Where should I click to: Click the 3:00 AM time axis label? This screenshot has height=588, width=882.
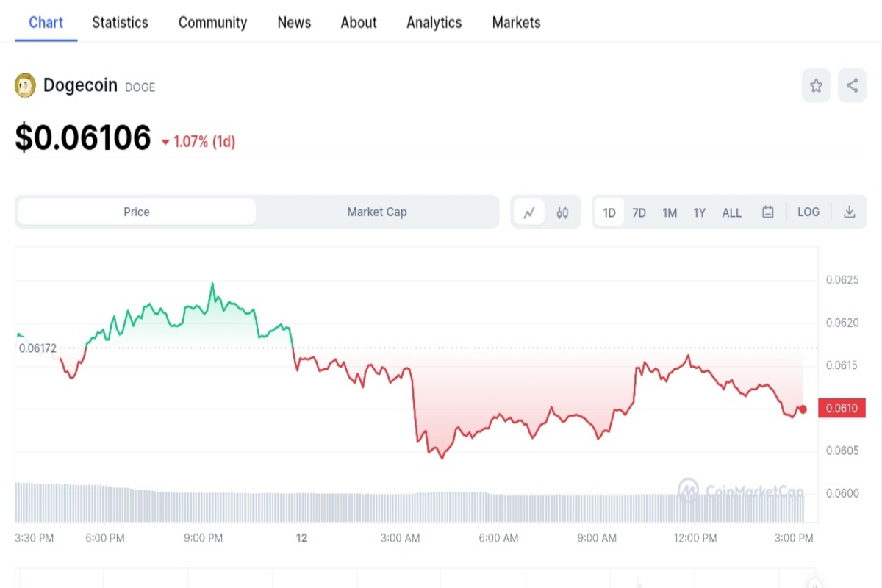point(401,538)
